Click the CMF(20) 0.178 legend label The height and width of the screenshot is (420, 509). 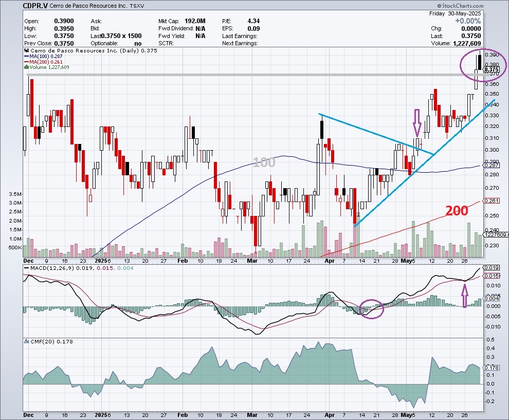coord(51,341)
